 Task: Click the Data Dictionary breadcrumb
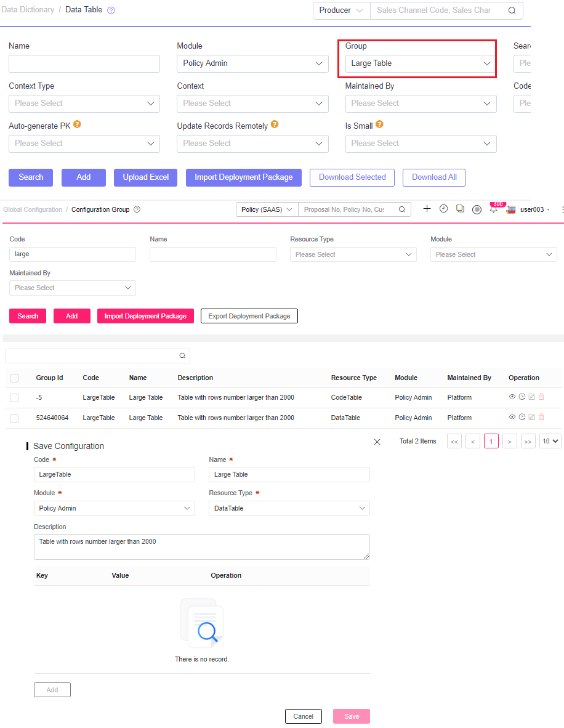29,10
